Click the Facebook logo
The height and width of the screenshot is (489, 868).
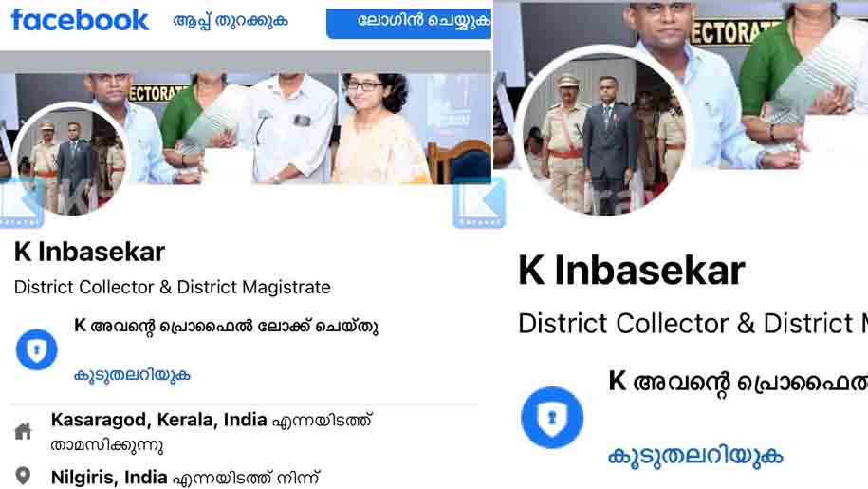click(x=81, y=21)
